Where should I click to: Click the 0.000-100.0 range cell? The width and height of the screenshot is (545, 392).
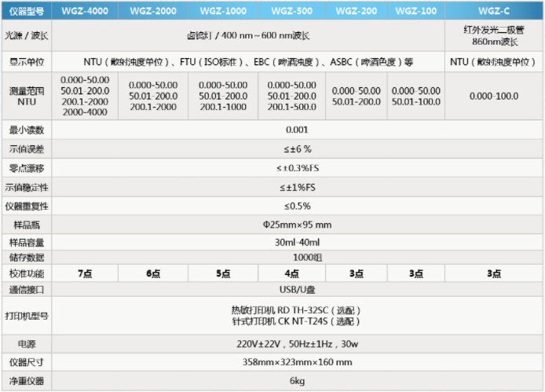coord(494,95)
